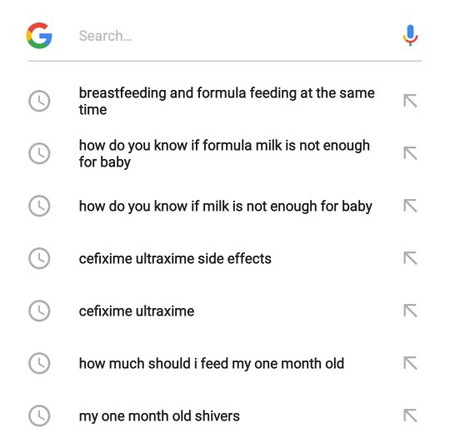Click arrow next to 'formula milk is not enough'
450x448 pixels.
[410, 153]
